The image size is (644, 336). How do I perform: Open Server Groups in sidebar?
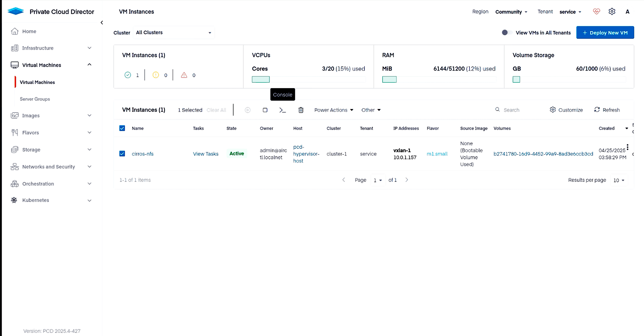click(x=35, y=99)
